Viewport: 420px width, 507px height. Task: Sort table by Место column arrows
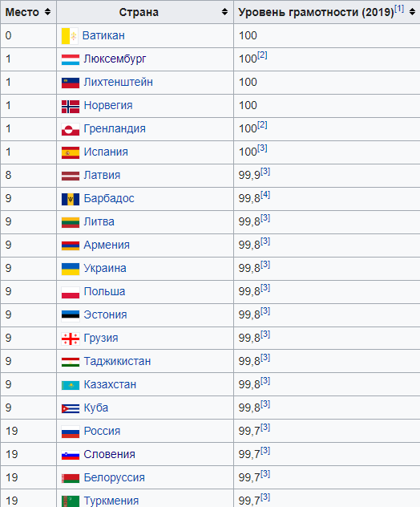pyautogui.click(x=47, y=12)
